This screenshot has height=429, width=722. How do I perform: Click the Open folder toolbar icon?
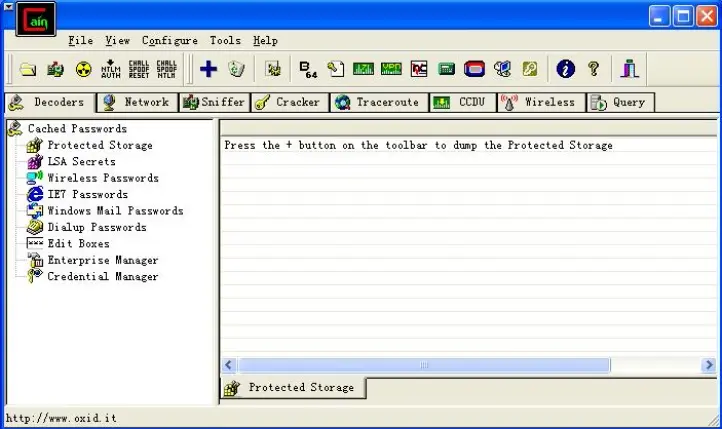28,70
